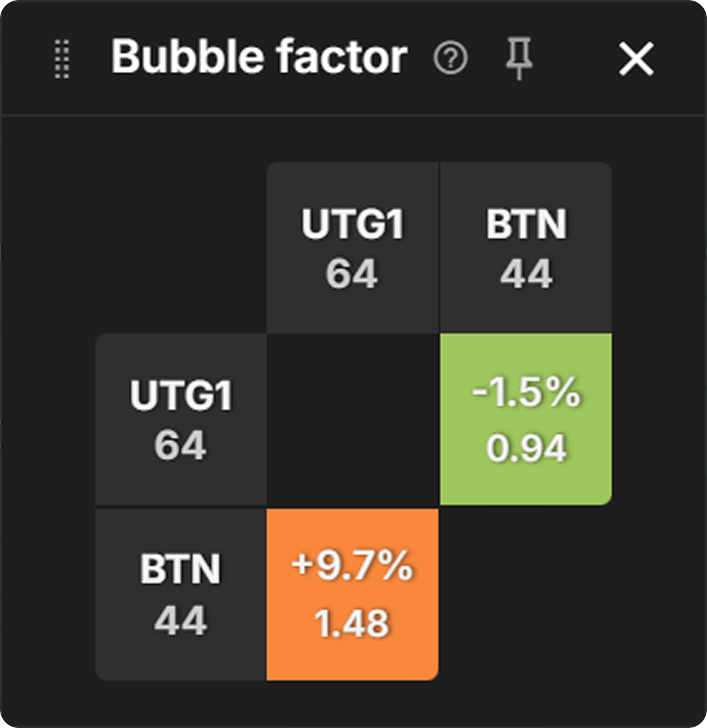Click the 0.94 bubble factor value
Viewport: 707px width, 728px height.
526,448
